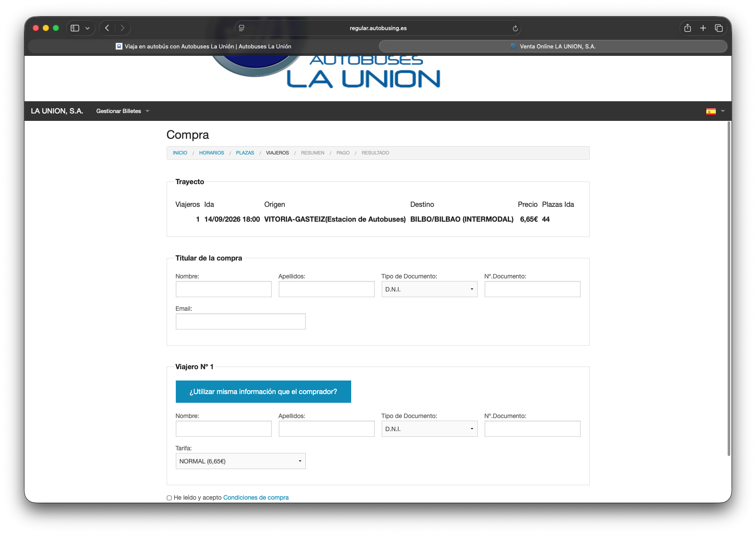Switch to Venta Online LA UNION tab
The width and height of the screenshot is (756, 535).
[x=553, y=46]
